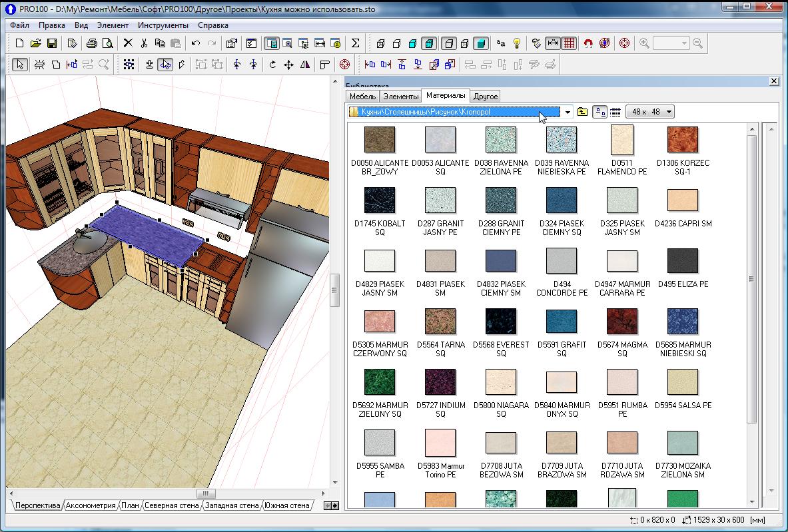The height and width of the screenshot is (532, 788).
Task: Click the library panel vertical scrollbar thumb
Action: click(752, 279)
